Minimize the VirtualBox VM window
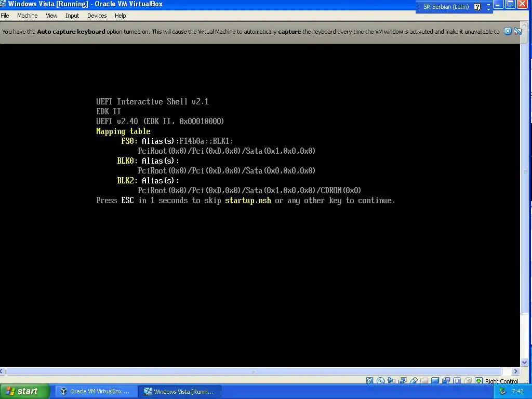Screen dimensions: 532x399 pos(498,4)
